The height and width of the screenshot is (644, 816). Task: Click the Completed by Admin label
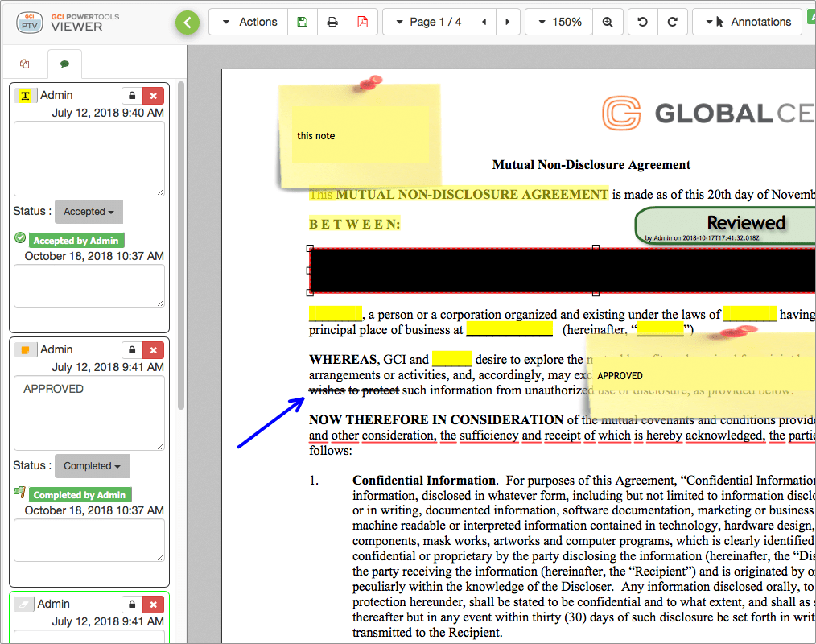coord(80,495)
